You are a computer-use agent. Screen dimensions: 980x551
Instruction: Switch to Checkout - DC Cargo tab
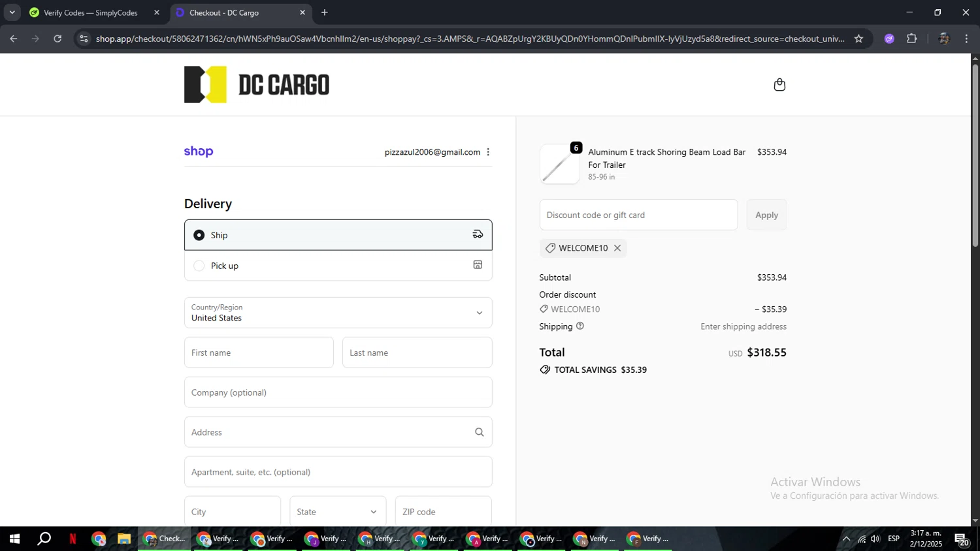pyautogui.click(x=240, y=12)
